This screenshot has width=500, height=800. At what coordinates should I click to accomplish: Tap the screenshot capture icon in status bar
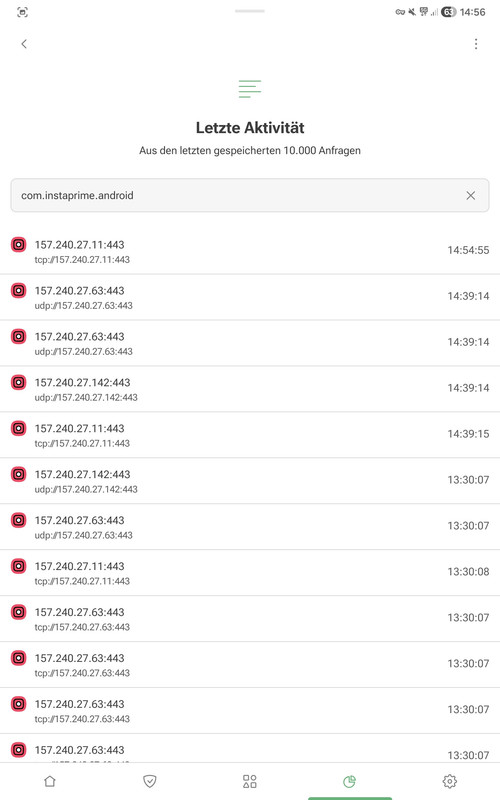tap(22, 12)
